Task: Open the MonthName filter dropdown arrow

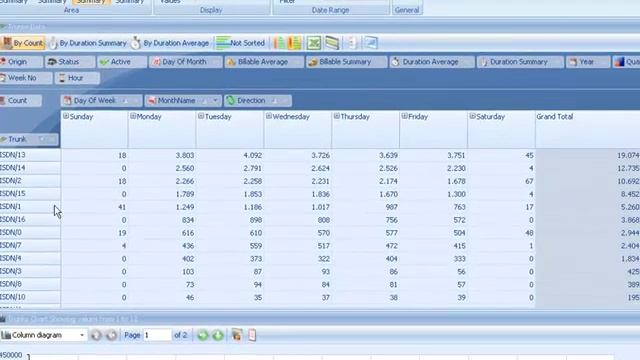Action: [215, 100]
